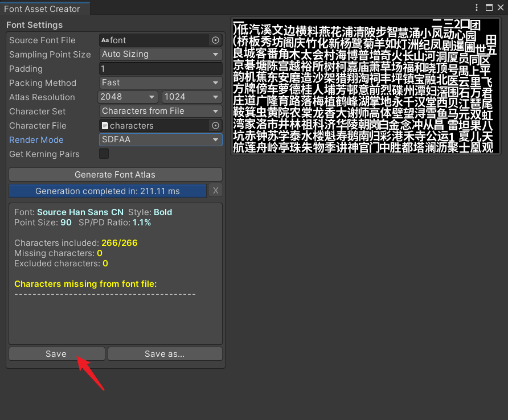Click the Character Set label
This screenshot has width=508, height=420.
37,112
